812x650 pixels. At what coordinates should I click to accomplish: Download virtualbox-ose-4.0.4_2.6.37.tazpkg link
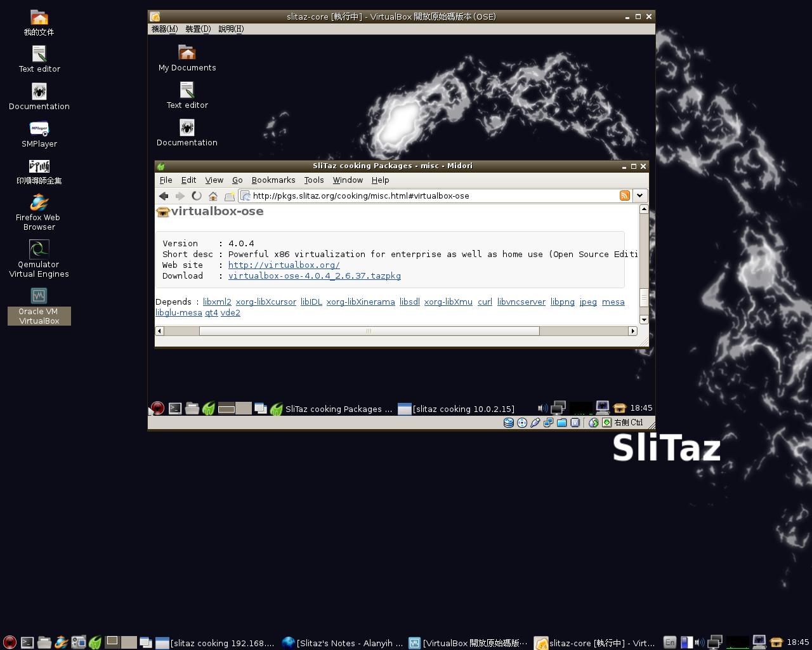pos(315,275)
